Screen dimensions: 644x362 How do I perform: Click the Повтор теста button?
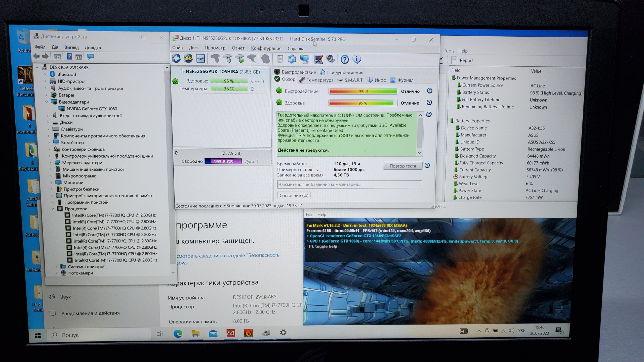coord(403,166)
